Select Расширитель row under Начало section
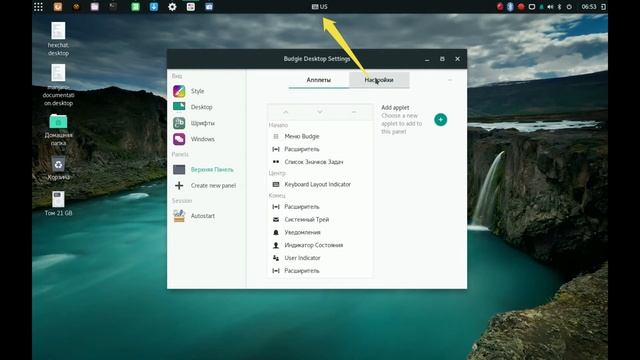This screenshot has height=360, width=640. point(320,149)
